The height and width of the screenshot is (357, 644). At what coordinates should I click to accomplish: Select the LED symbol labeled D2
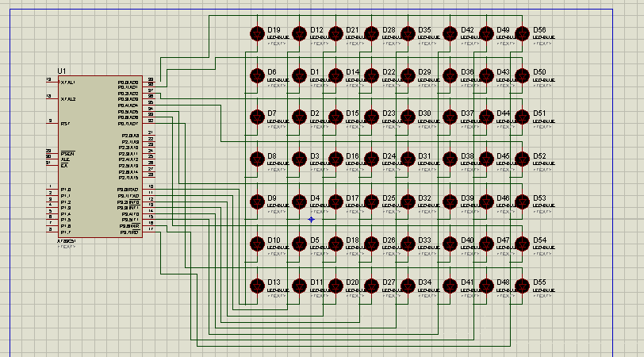coord(300,117)
